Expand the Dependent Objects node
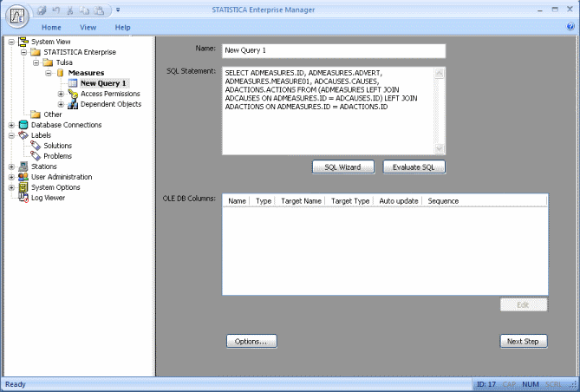The image size is (580, 392). (61, 104)
